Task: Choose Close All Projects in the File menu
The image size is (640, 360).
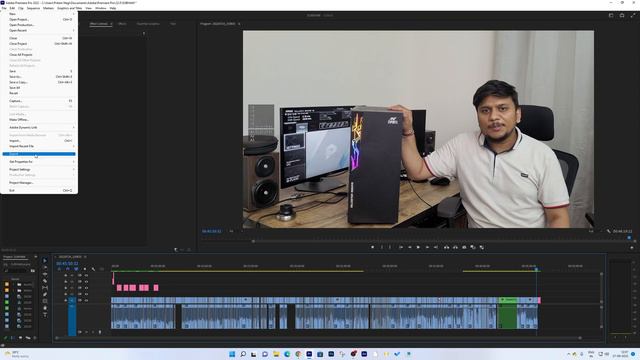Action: click(39, 54)
